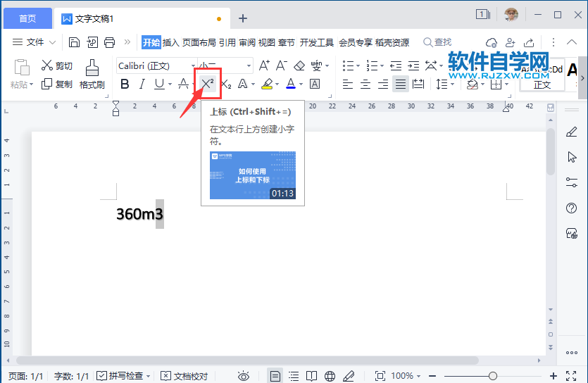
Task: Apply blue font color
Action: click(291, 84)
